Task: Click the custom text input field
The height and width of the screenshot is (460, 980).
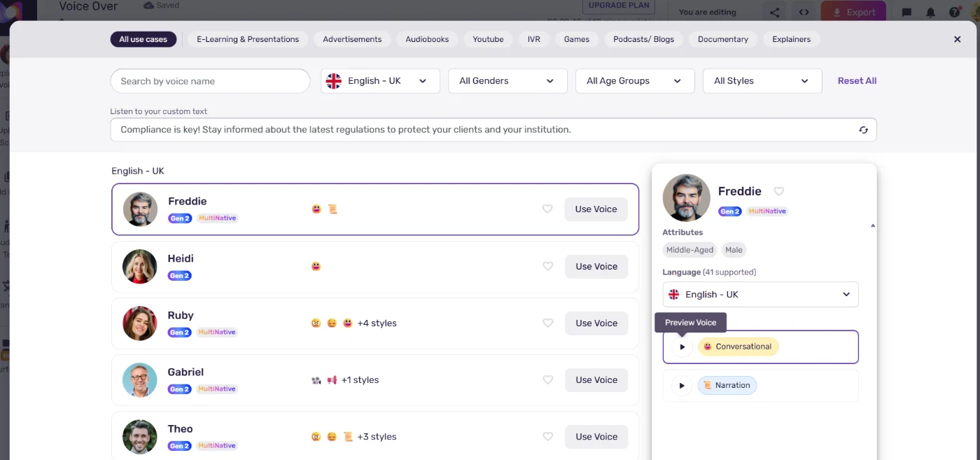Action: 493,130
